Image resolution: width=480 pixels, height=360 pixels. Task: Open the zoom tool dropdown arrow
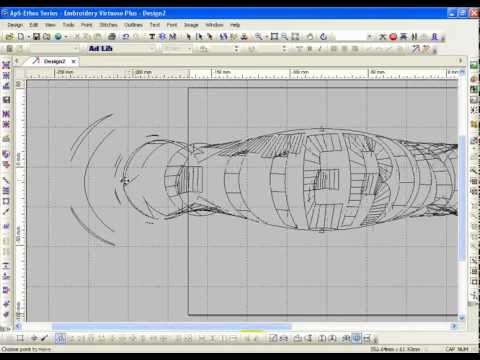click(x=266, y=37)
